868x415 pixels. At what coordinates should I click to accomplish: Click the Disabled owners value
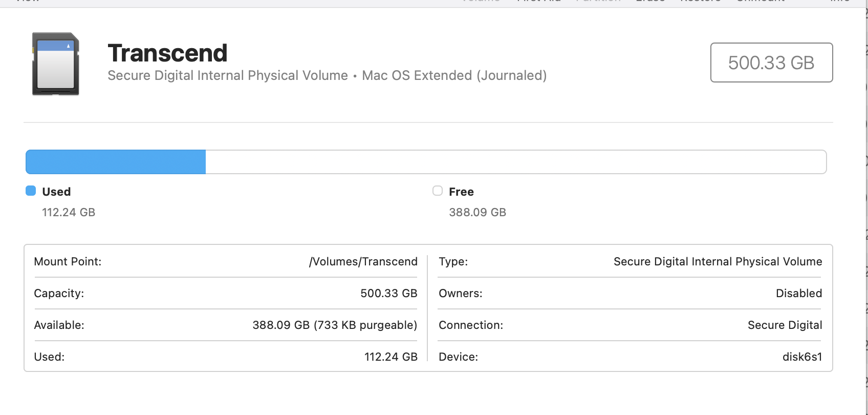(799, 293)
